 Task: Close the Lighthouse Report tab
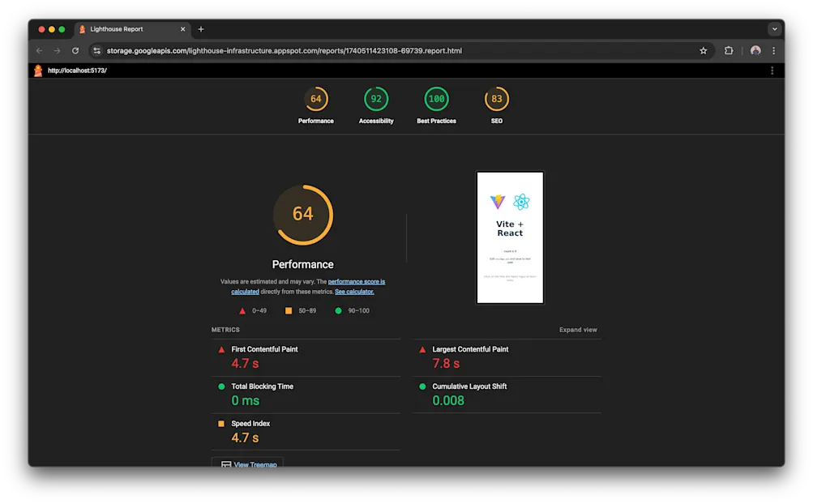182,29
